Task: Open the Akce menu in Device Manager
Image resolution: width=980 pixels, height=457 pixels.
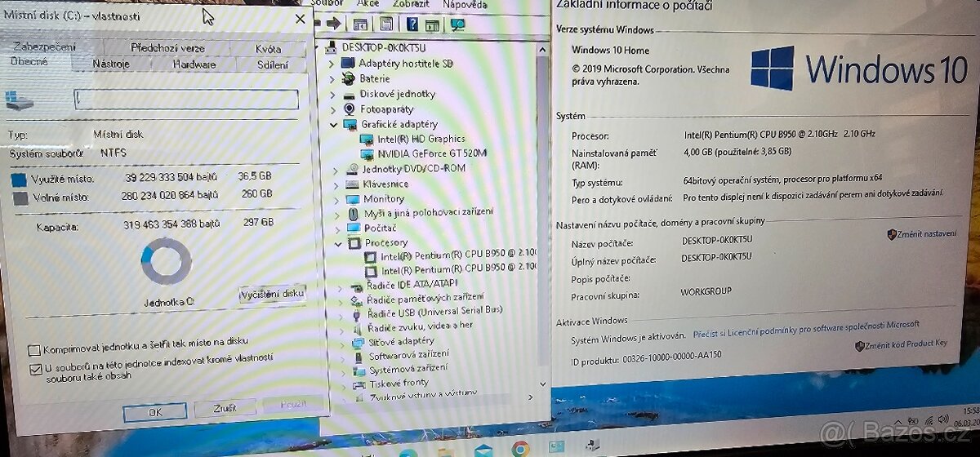Action: (x=367, y=4)
